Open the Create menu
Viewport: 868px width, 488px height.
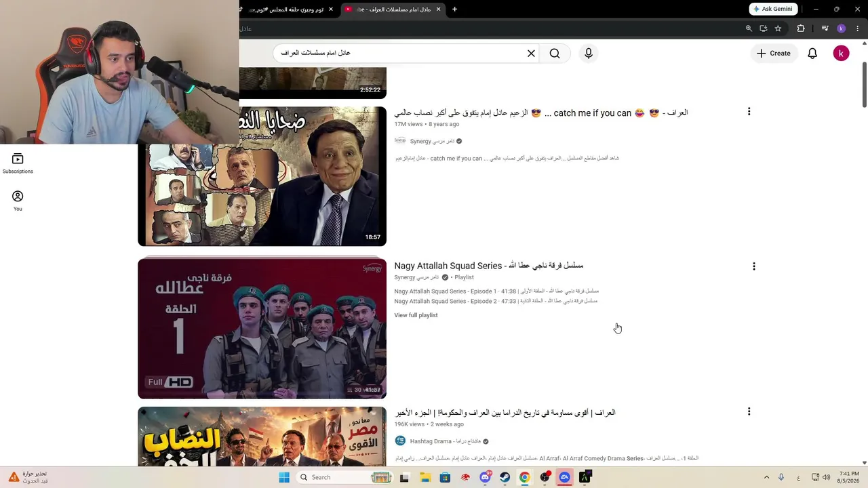point(774,54)
